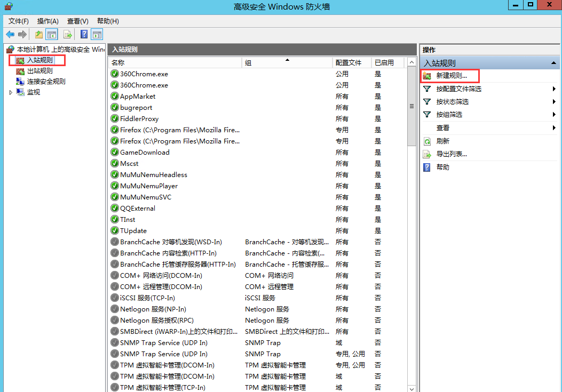Click the green check icon beside FiddlerProxy
The height and width of the screenshot is (392, 562).
tap(115, 118)
